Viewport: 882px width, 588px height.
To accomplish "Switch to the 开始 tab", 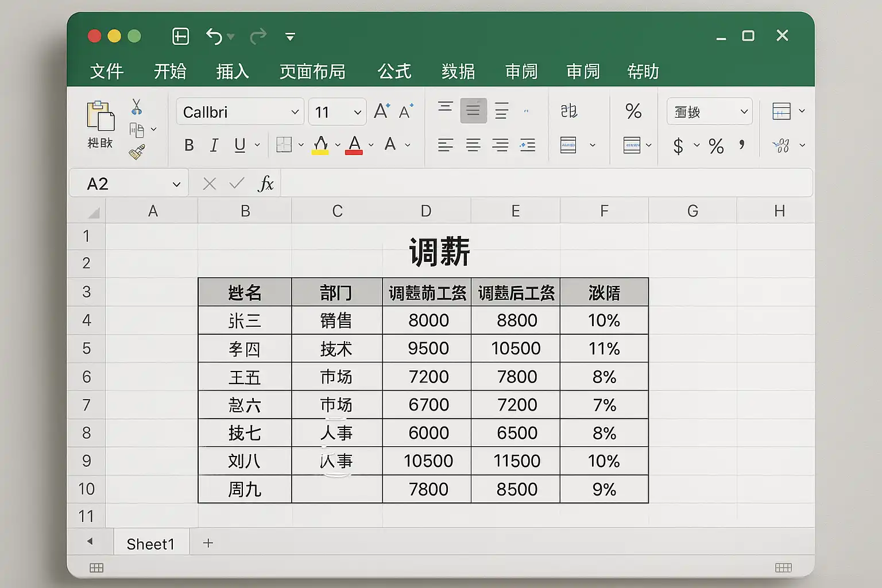I will pyautogui.click(x=170, y=71).
